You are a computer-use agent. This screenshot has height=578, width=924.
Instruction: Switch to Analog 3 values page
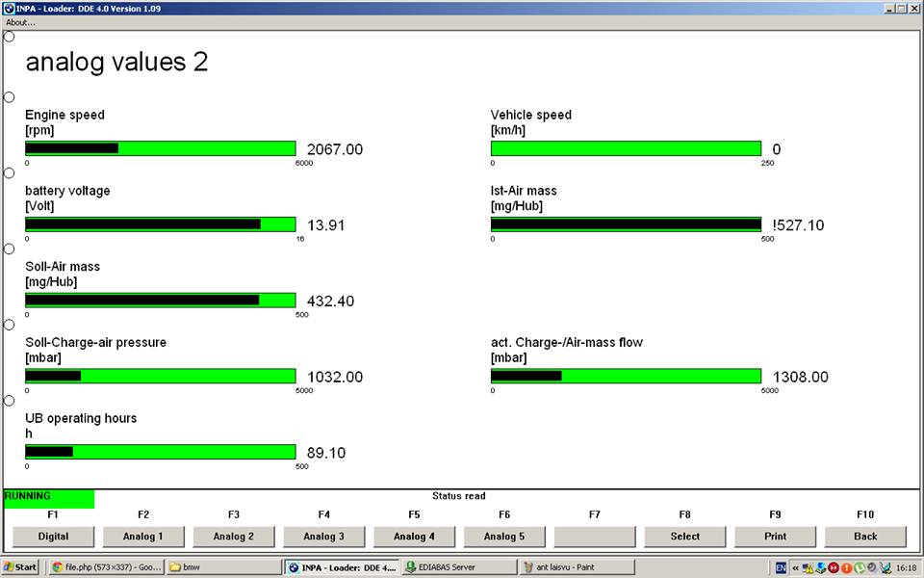coord(323,537)
